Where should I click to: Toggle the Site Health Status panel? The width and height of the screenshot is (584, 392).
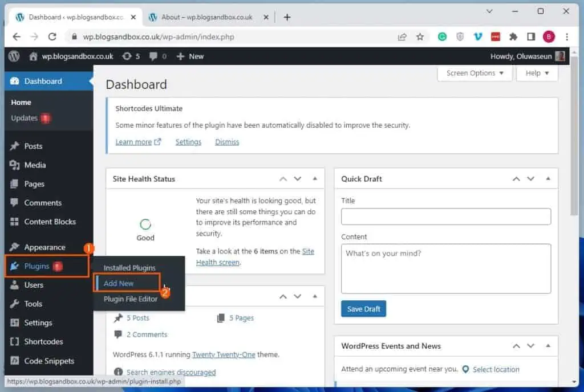pos(315,179)
